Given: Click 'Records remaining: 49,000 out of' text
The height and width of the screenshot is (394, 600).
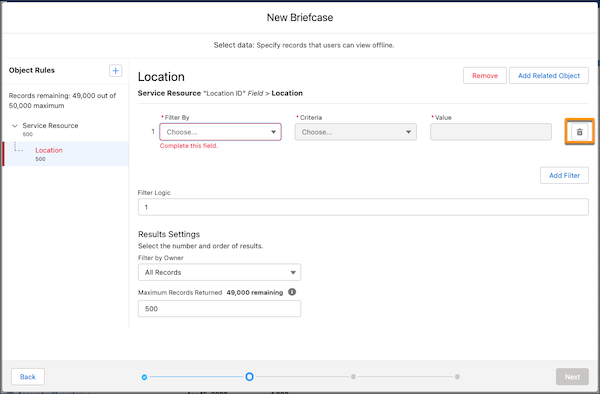Looking at the screenshot, I should [62, 96].
